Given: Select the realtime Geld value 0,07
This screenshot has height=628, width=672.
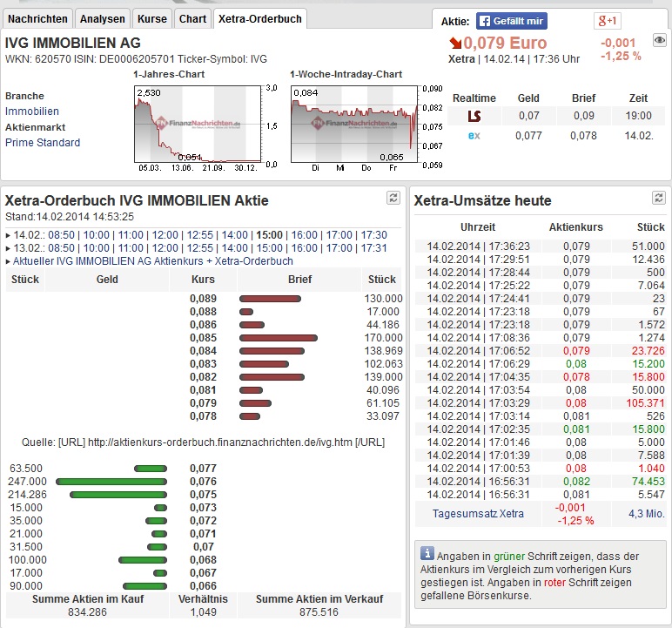Looking at the screenshot, I should (528, 116).
